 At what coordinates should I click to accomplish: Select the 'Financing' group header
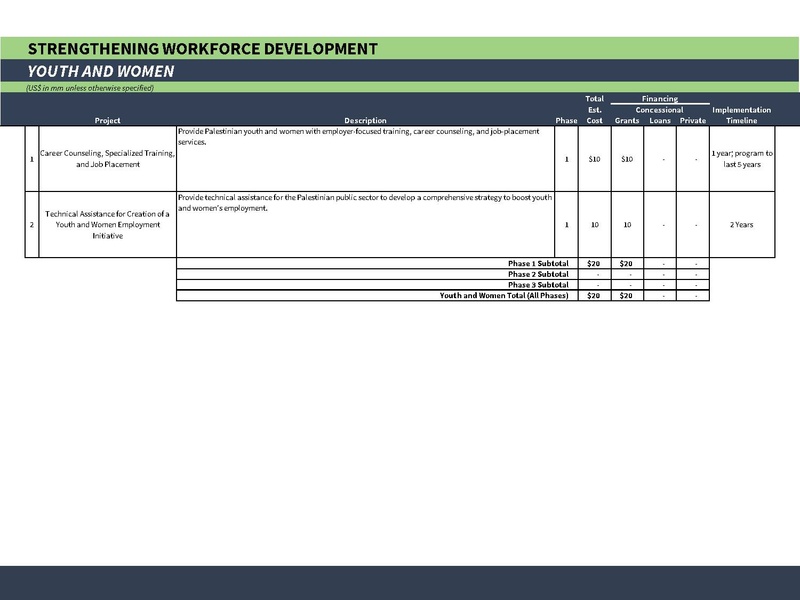tap(660, 99)
